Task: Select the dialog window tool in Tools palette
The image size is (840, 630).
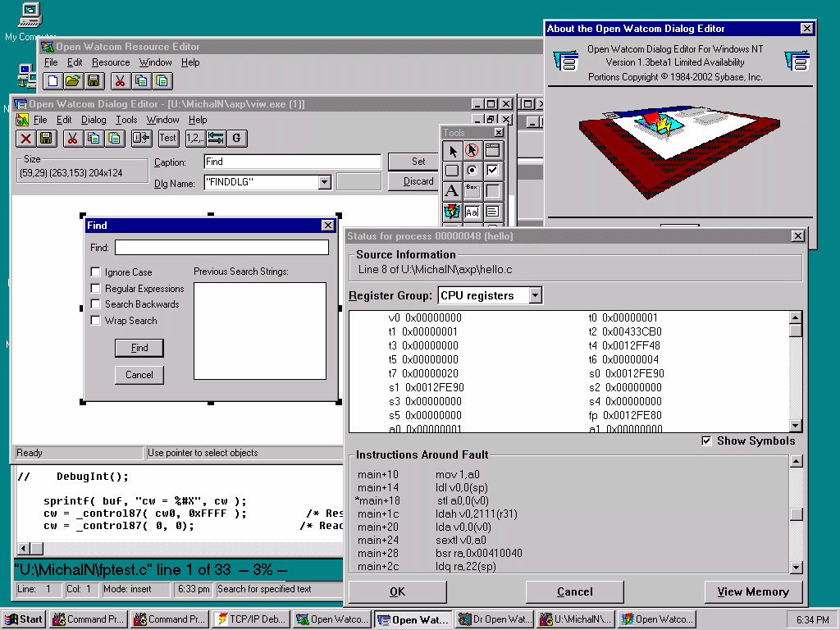Action: [492, 151]
